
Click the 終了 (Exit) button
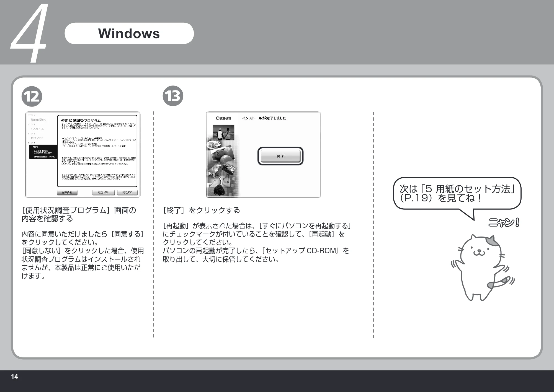(x=280, y=156)
